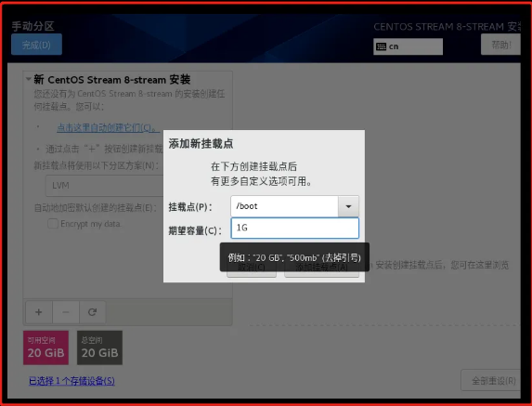Click the plus add mount point icon
Viewport: 532px width, 406px height.
[39, 312]
